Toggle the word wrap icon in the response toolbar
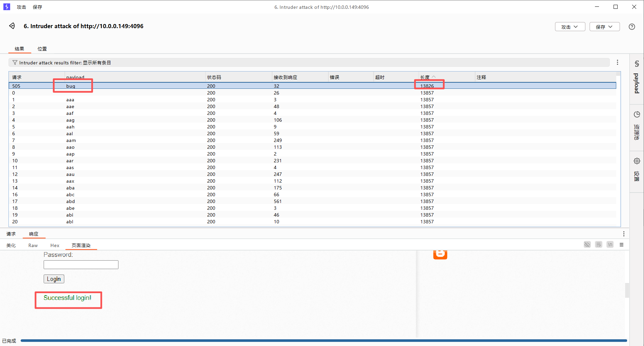This screenshot has height=346, width=644. tap(599, 245)
